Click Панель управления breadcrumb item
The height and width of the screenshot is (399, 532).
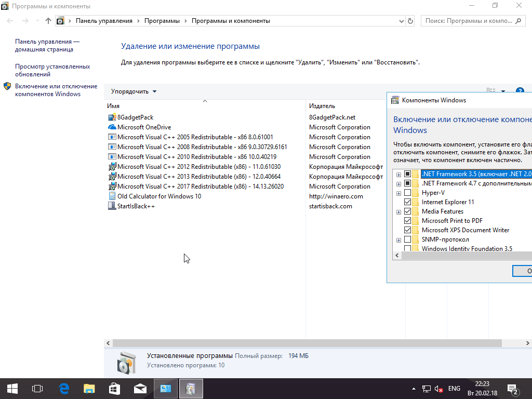pyautogui.click(x=104, y=21)
